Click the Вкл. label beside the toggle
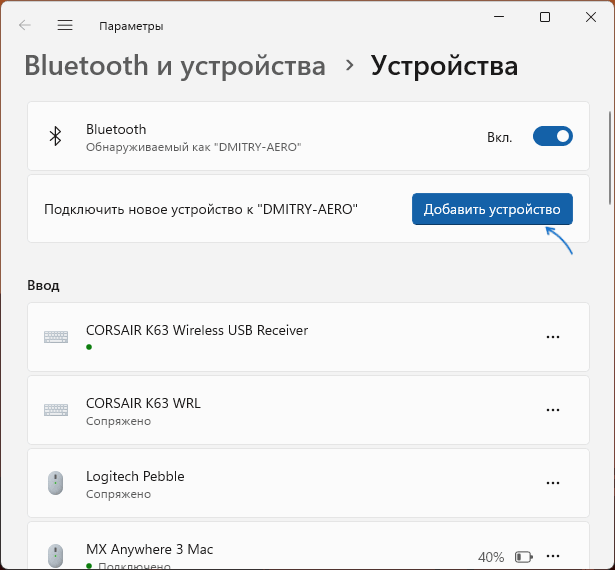This screenshot has width=615, height=570. (499, 137)
